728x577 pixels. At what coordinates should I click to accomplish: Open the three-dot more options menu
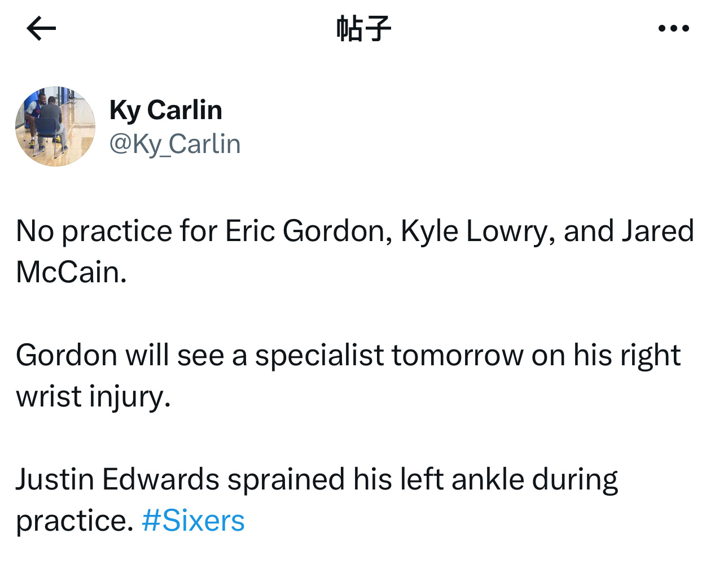coord(673,28)
